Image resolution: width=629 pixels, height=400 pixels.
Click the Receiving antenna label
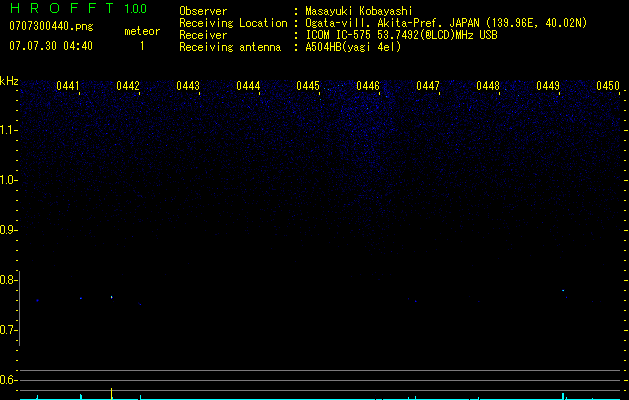[230, 47]
